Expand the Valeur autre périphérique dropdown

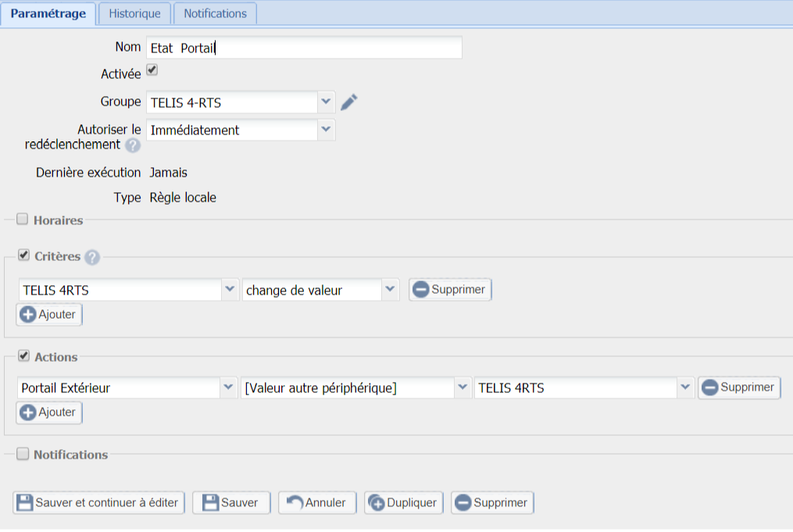(x=463, y=387)
